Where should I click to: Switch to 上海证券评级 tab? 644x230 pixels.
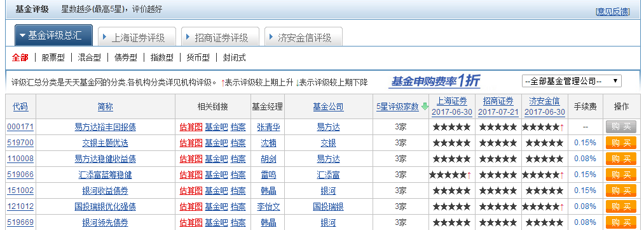[137, 38]
